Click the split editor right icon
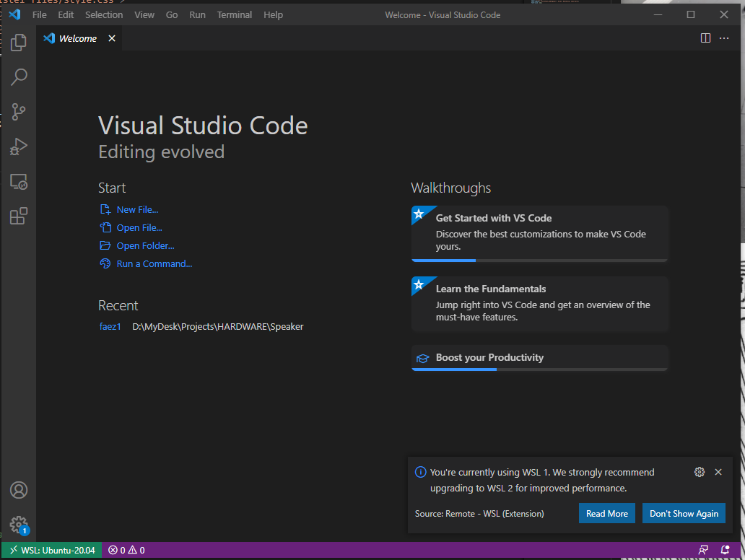 click(705, 38)
